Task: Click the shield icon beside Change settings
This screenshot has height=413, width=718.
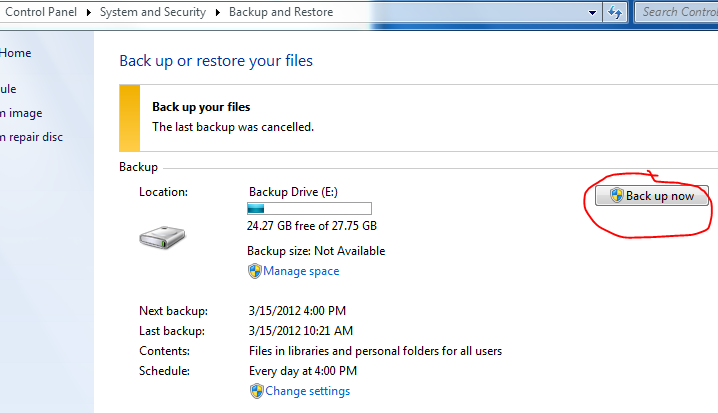Action: click(256, 391)
